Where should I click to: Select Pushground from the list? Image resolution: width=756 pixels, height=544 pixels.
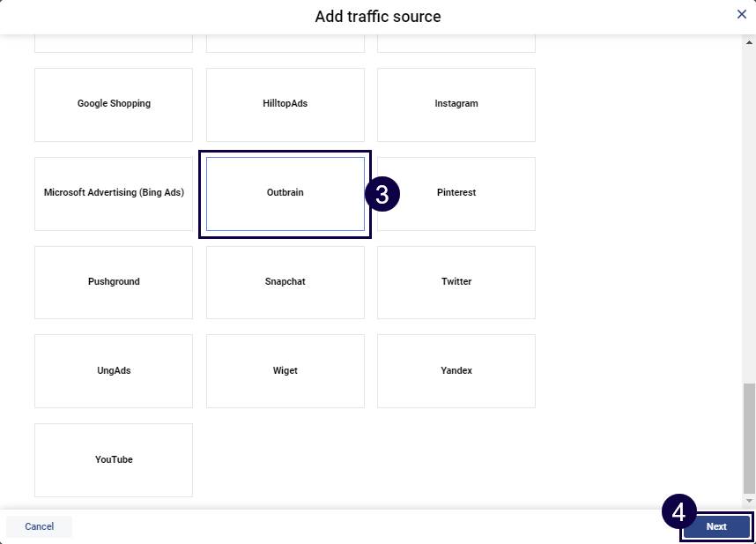point(114,282)
